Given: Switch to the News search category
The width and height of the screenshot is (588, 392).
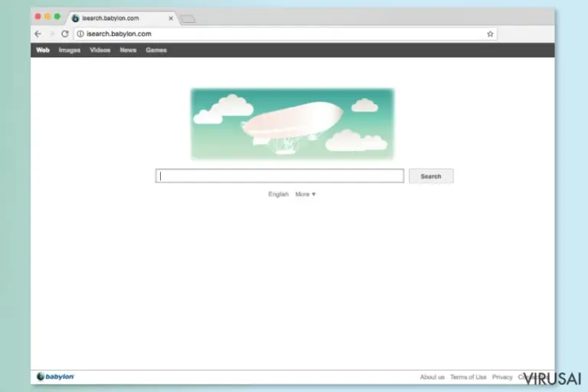Looking at the screenshot, I should (128, 50).
